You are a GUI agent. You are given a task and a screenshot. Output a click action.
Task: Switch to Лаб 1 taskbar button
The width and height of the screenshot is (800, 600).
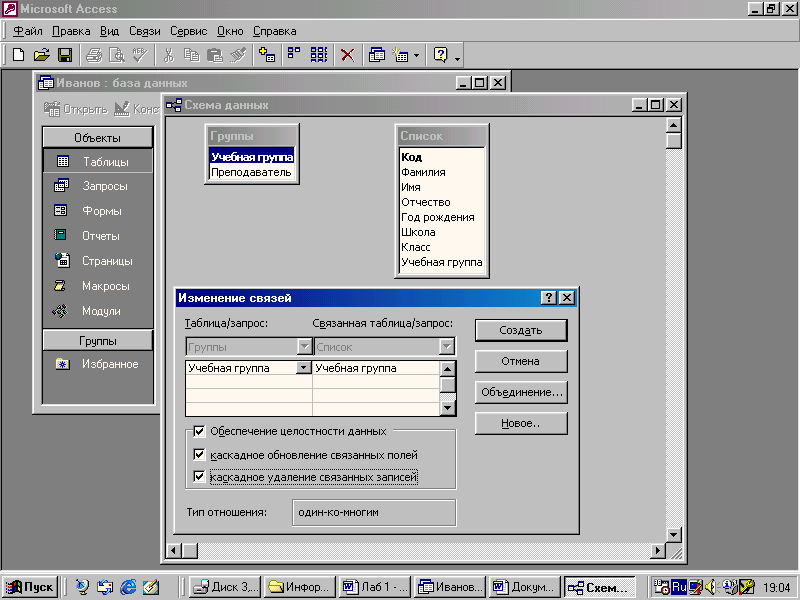pyautogui.click(x=375, y=587)
